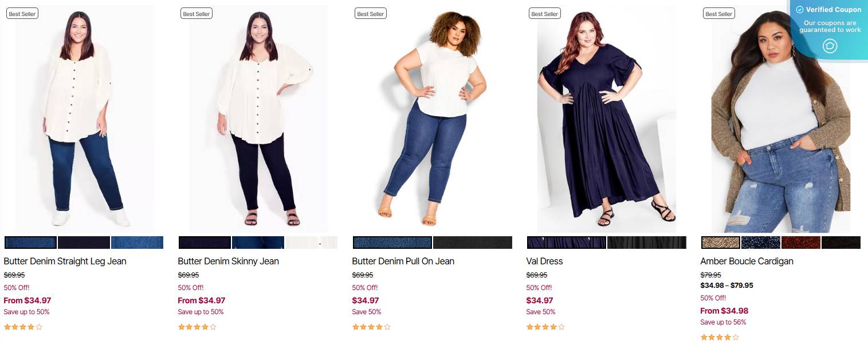Viewport: 868px width, 344px height.
Task: Pick the rust red Amber Boucle Cardigan swatch
Action: (801, 243)
